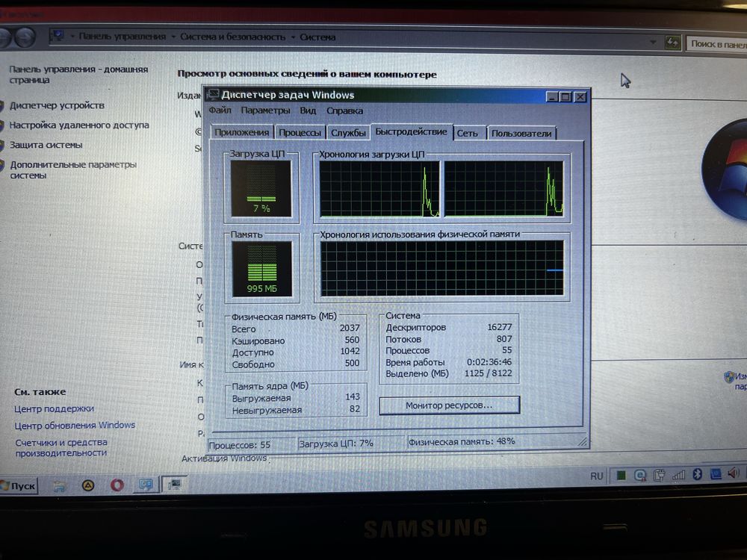This screenshot has height=560, width=747.
Task: Click the computer icon in address bar
Action: coord(58,36)
